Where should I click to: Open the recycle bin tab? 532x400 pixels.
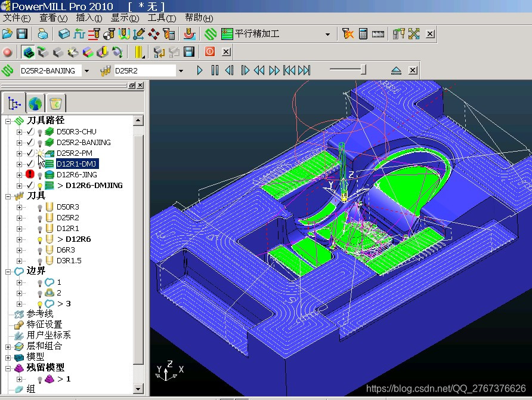tap(55, 103)
